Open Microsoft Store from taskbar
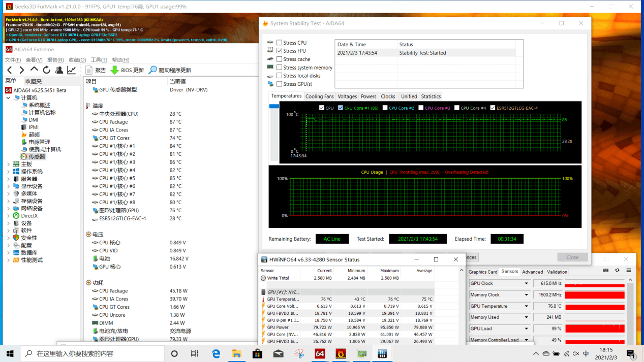Viewport: 644px width, 362px height. pos(257,353)
